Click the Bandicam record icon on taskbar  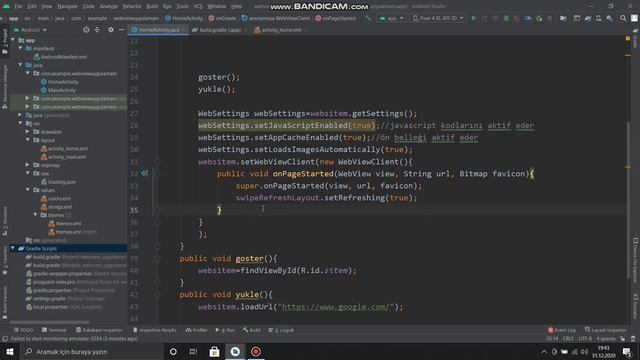pos(256,351)
